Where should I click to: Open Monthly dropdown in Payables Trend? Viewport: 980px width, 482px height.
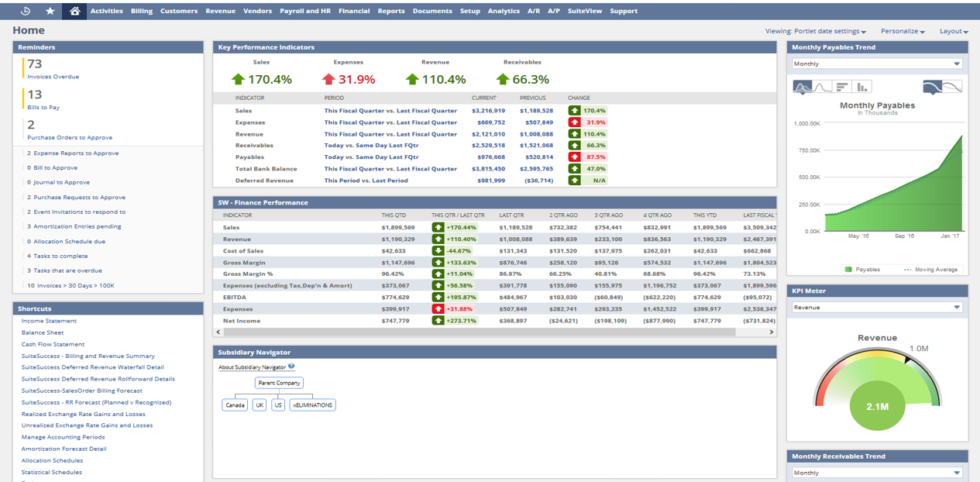(x=877, y=64)
